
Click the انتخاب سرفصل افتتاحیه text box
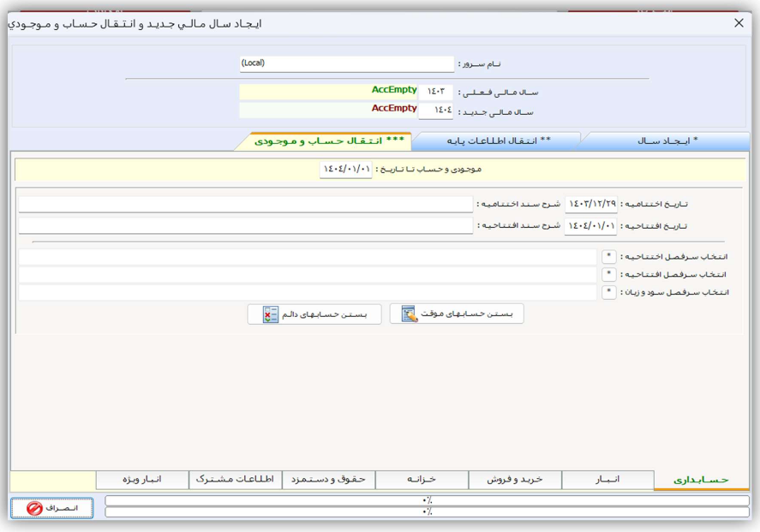(308, 275)
